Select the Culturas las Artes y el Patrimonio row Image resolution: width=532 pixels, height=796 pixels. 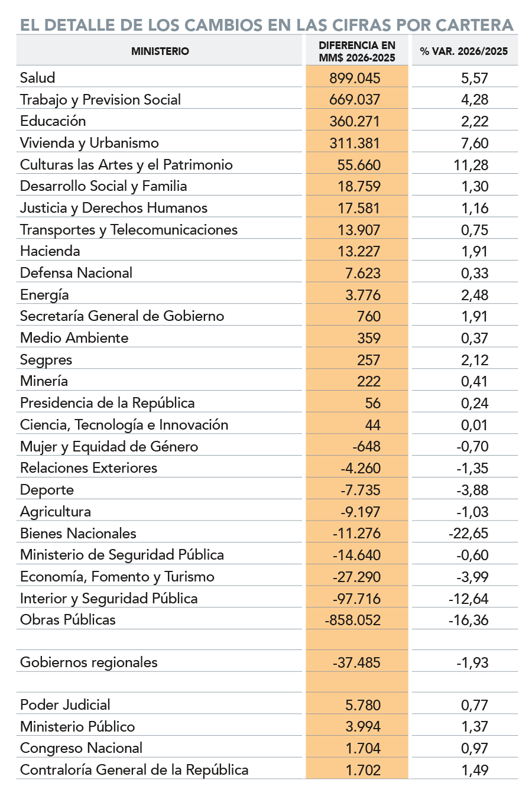(126, 164)
